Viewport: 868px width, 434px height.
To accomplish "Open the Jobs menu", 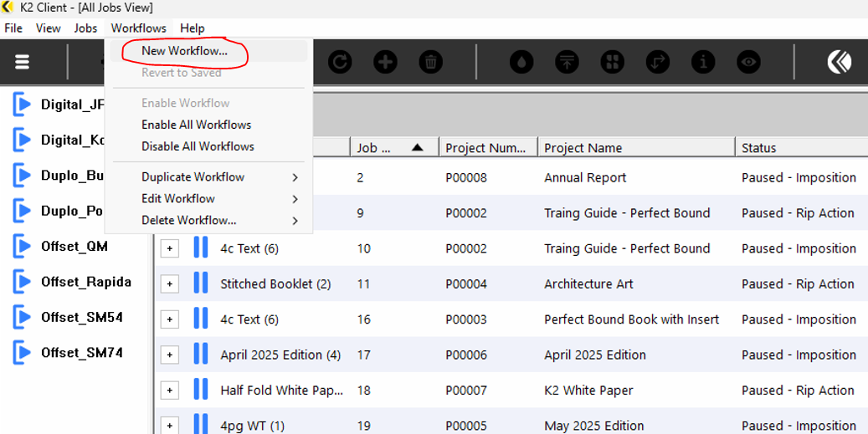I will (x=85, y=28).
